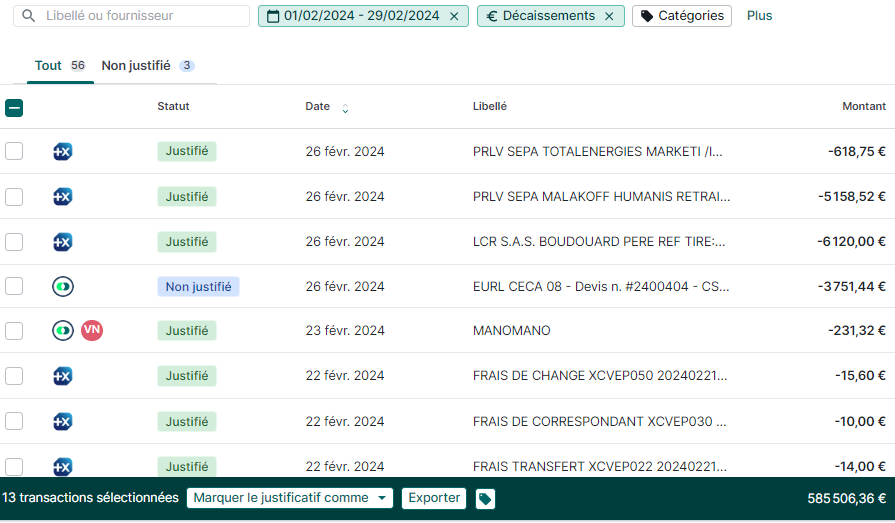This screenshot has height=523, width=895.
Task: Click bank icon on FRAIS DE CHANGE row
Action: pos(62,376)
